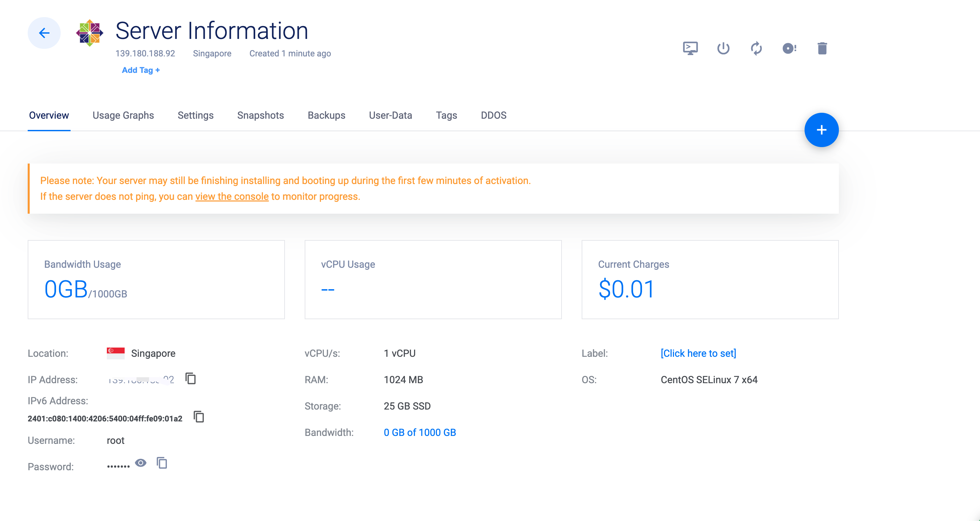
Task: Click the Current Charges $0.01 value
Action: pyautogui.click(x=626, y=290)
